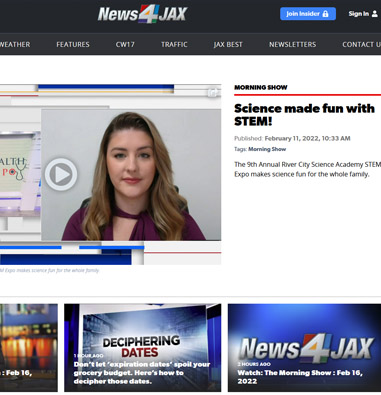Open the partially visible left story card
381x395 pixels.
pyautogui.click(x=29, y=348)
